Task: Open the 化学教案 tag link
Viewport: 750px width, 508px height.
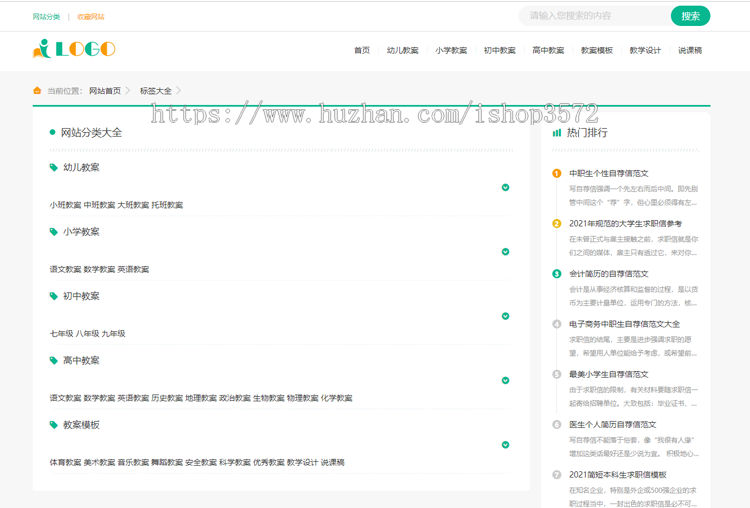Action: [x=337, y=398]
